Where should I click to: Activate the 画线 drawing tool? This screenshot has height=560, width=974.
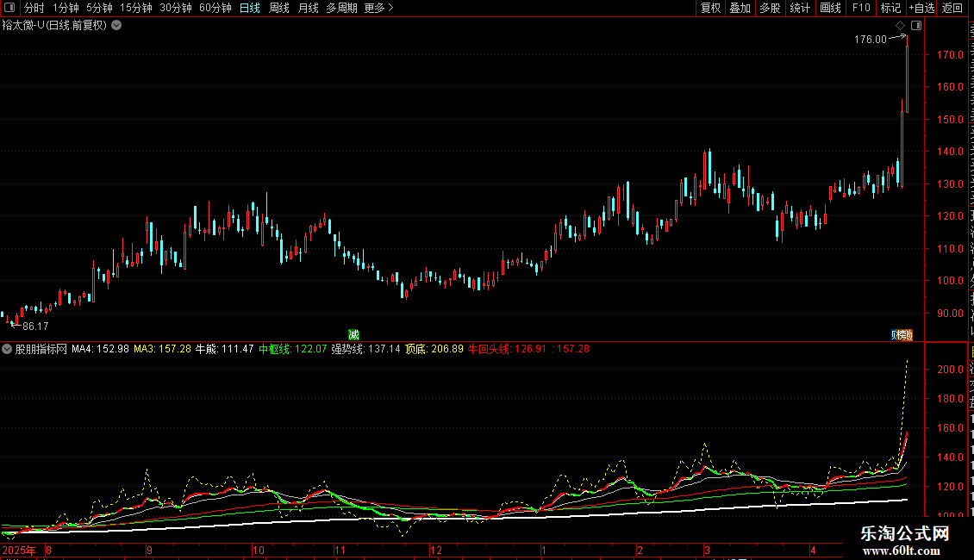coord(831,8)
